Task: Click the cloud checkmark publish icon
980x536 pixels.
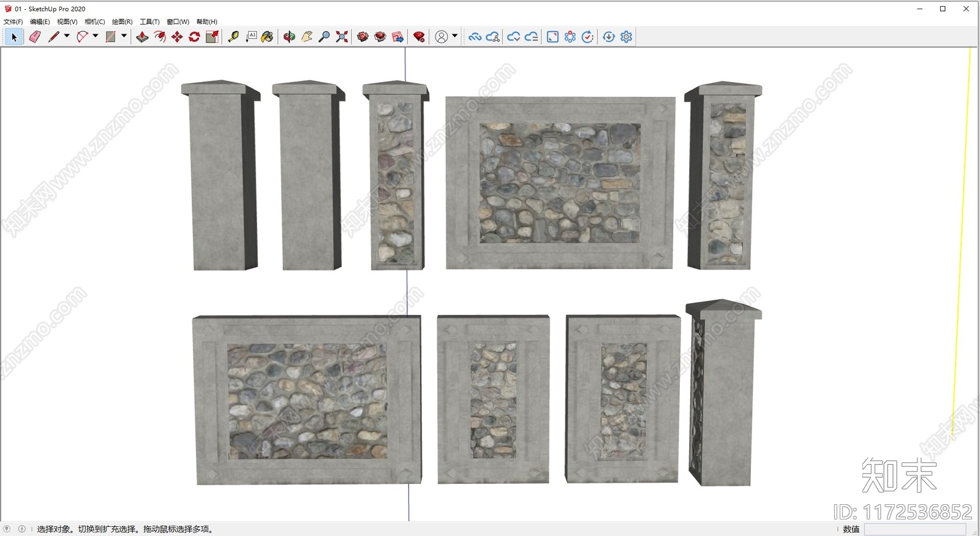Action: (x=514, y=37)
